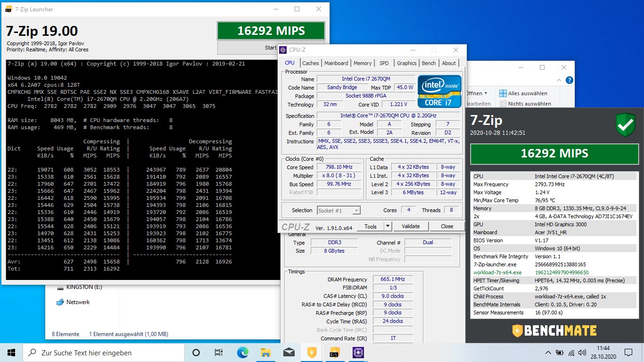Click BenchMate Max Frequency value 2793.73 MHz
Image resolution: width=644 pixels, height=362 pixels.
click(549, 184)
